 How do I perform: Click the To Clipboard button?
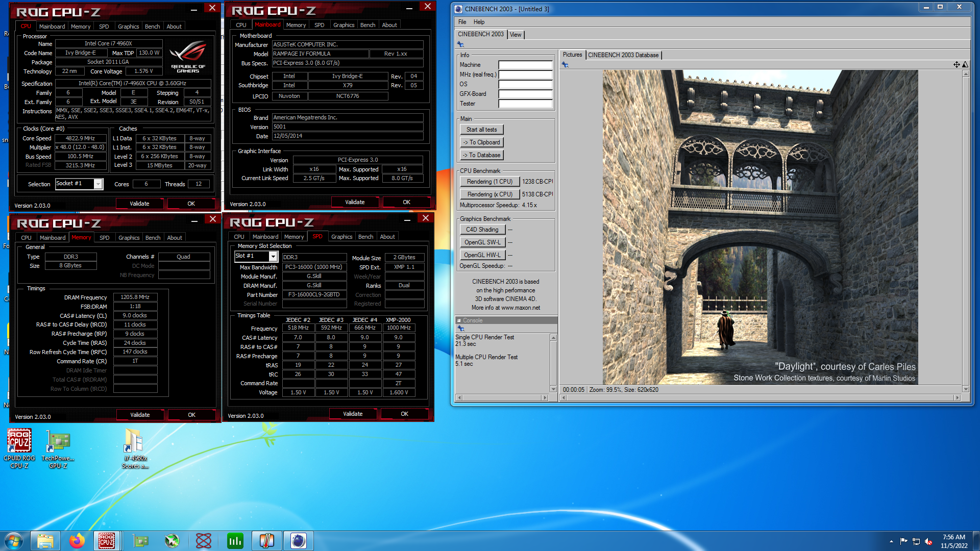click(x=481, y=142)
